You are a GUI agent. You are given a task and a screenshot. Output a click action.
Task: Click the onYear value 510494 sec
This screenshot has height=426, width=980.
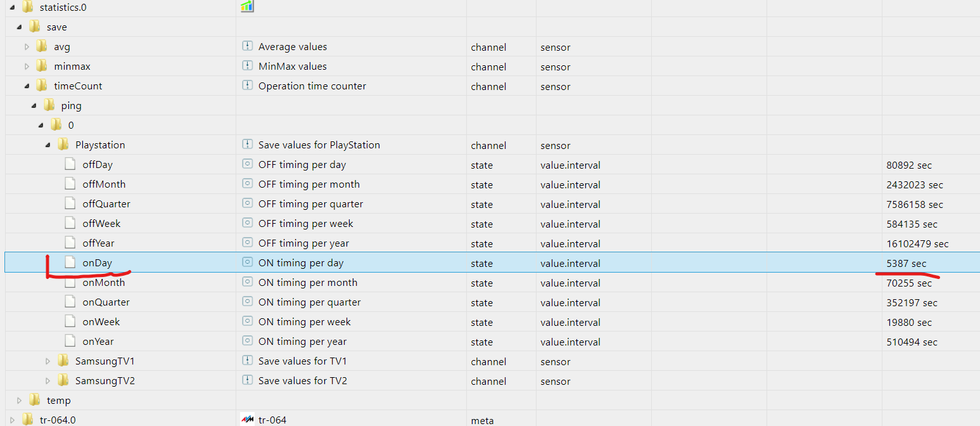point(912,342)
